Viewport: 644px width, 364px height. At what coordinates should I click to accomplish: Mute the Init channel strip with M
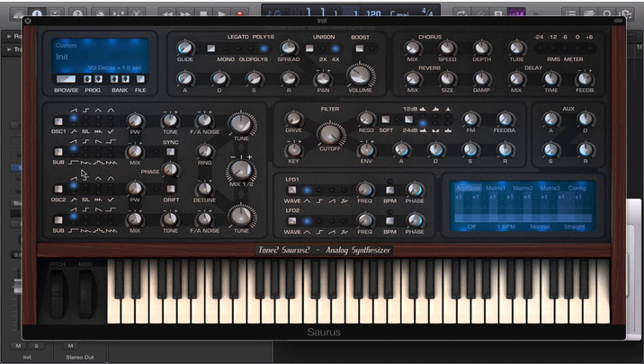[18, 346]
